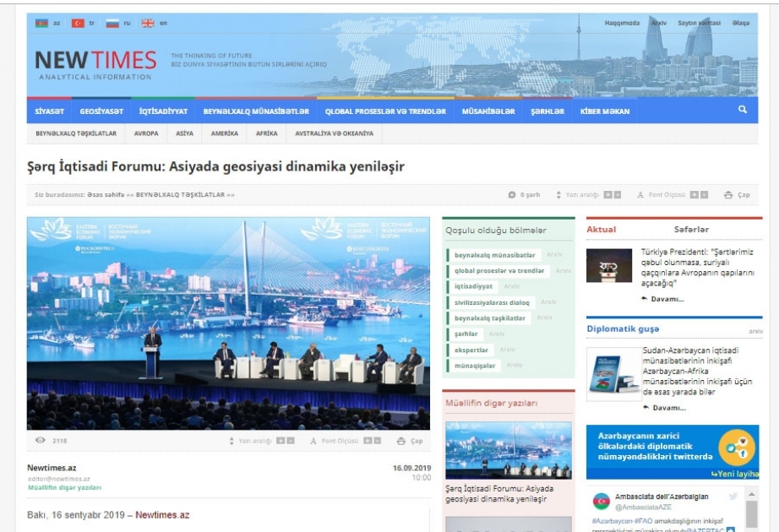The width and height of the screenshot is (779, 532).
Task: Select AVROPA submenu item
Action: click(146, 133)
